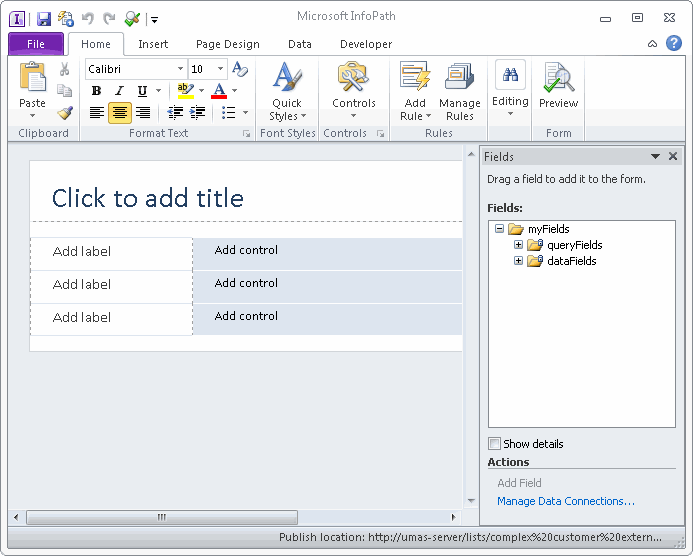Expand the dataFields node

click(x=518, y=260)
